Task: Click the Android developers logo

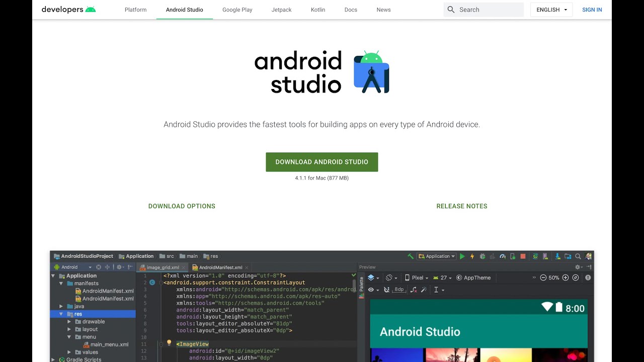Action: pyautogui.click(x=68, y=10)
